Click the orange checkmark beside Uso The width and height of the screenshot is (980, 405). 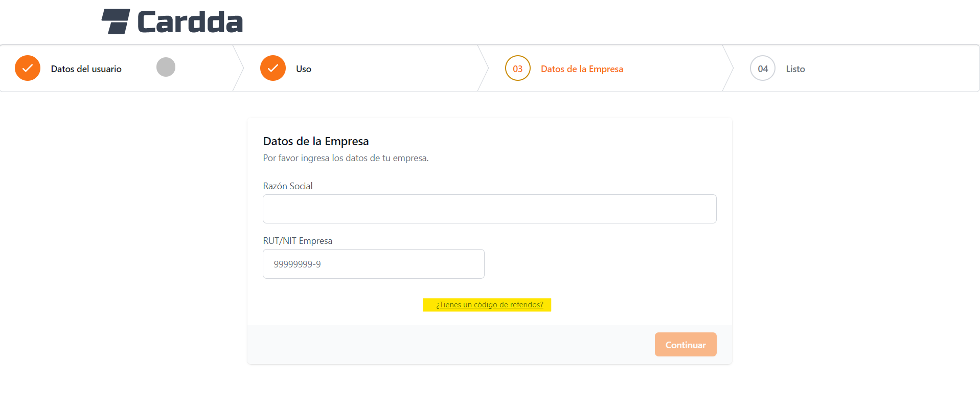273,68
